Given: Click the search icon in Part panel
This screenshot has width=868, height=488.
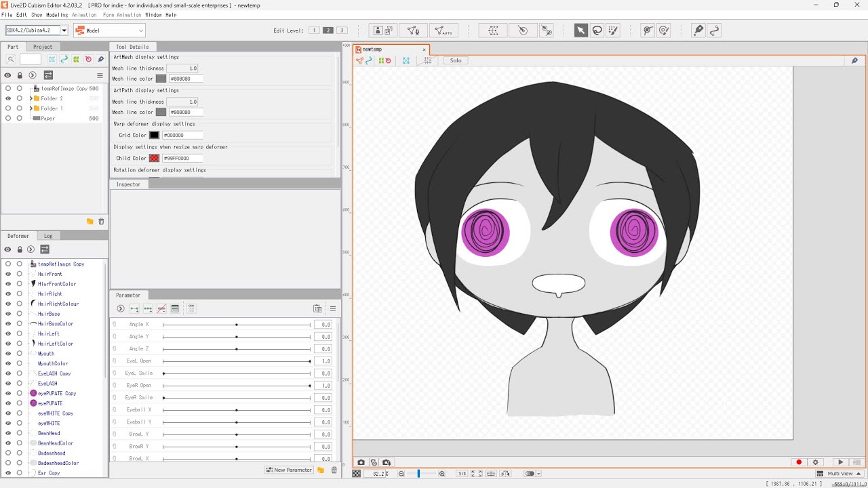Looking at the screenshot, I should point(11,60).
